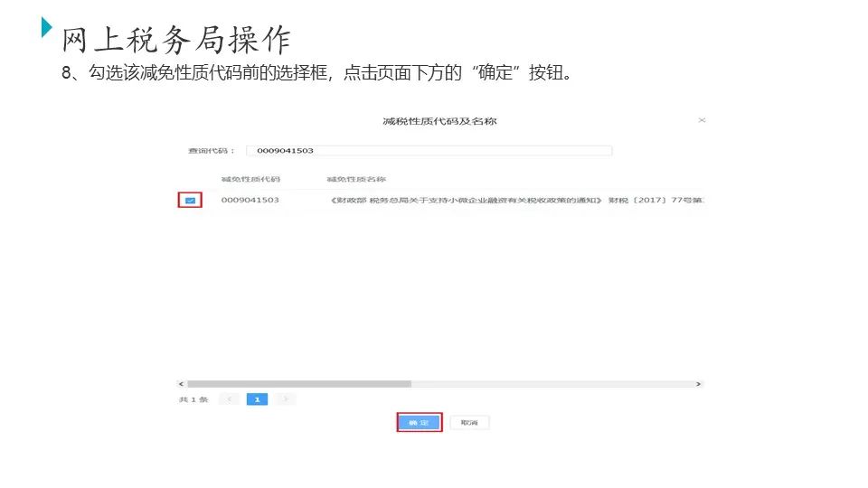This screenshot has height=488, width=868.
Task: Click the 减免性质代码 column header
Action: 250,179
